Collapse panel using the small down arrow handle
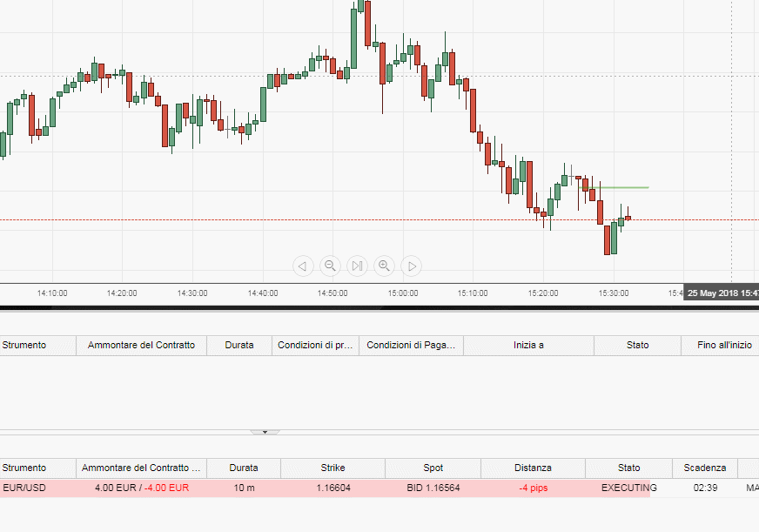The image size is (759, 532). [x=265, y=432]
